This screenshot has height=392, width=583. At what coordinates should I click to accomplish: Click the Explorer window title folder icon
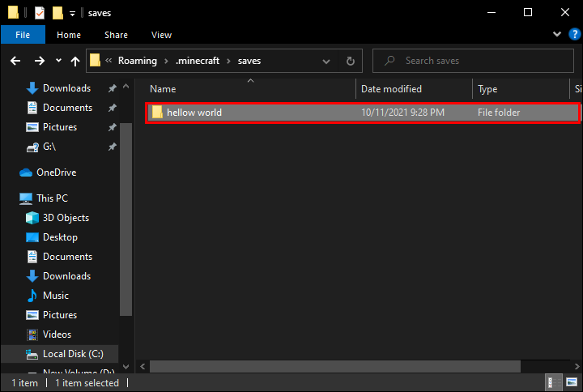(x=13, y=12)
